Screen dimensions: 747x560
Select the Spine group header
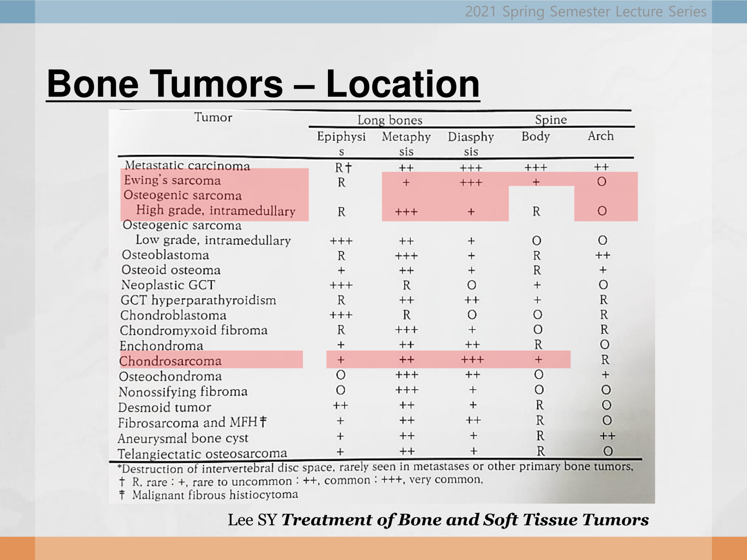pos(551,119)
